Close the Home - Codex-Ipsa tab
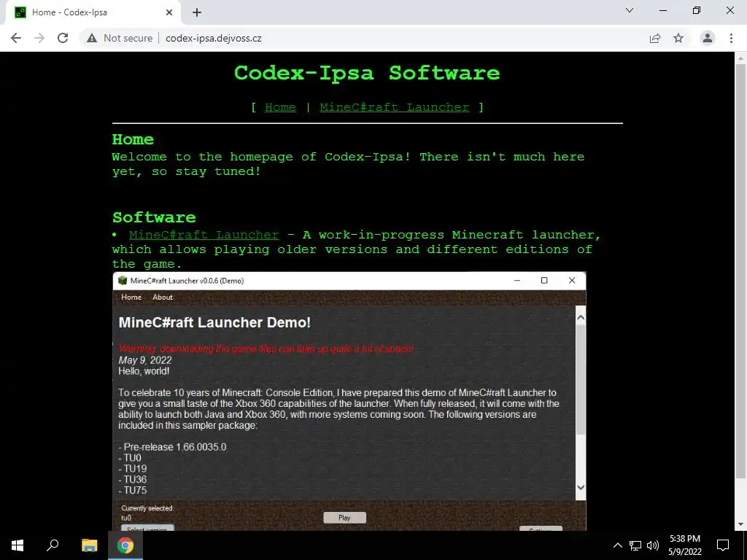 pos(169,13)
